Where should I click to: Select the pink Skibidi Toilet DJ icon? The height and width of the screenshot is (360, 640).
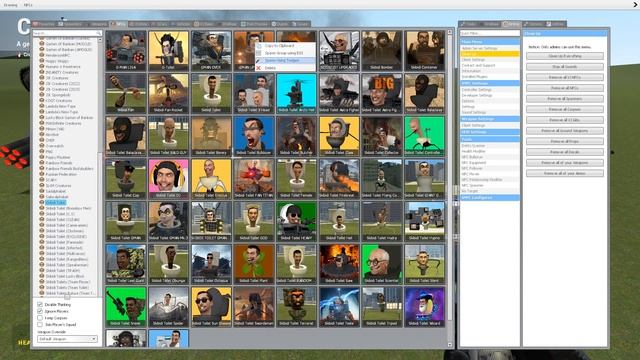(x=169, y=179)
